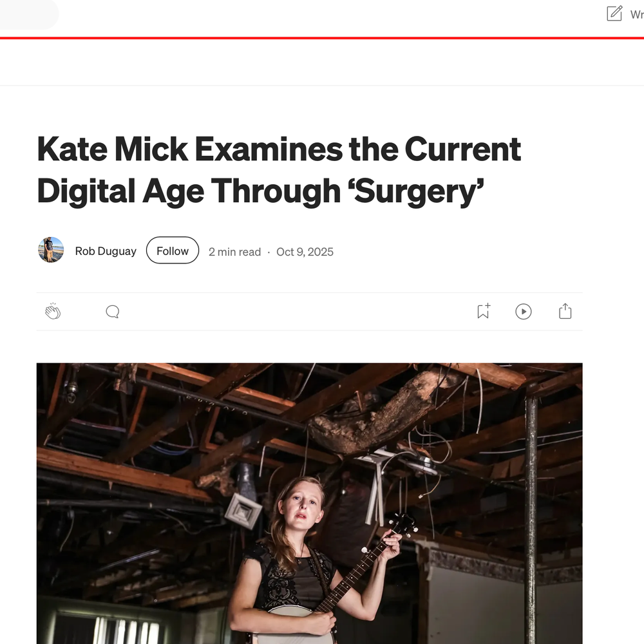Focus the search field at top left
The width and height of the screenshot is (644, 644).
coord(29,14)
